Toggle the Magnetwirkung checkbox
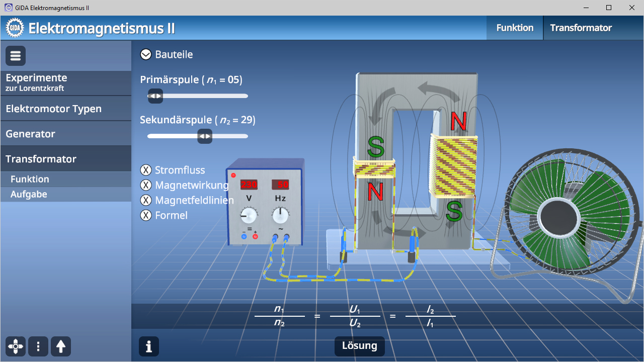 (146, 185)
